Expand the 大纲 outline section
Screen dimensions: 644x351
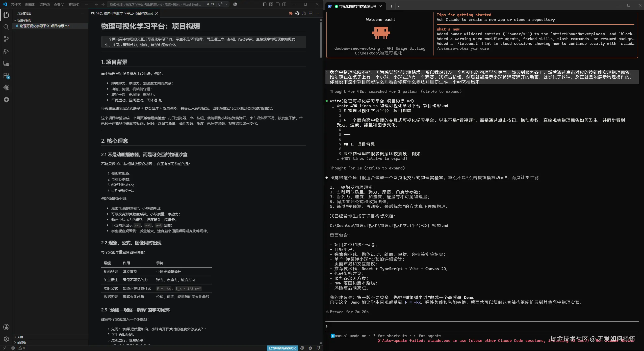(x=20, y=337)
